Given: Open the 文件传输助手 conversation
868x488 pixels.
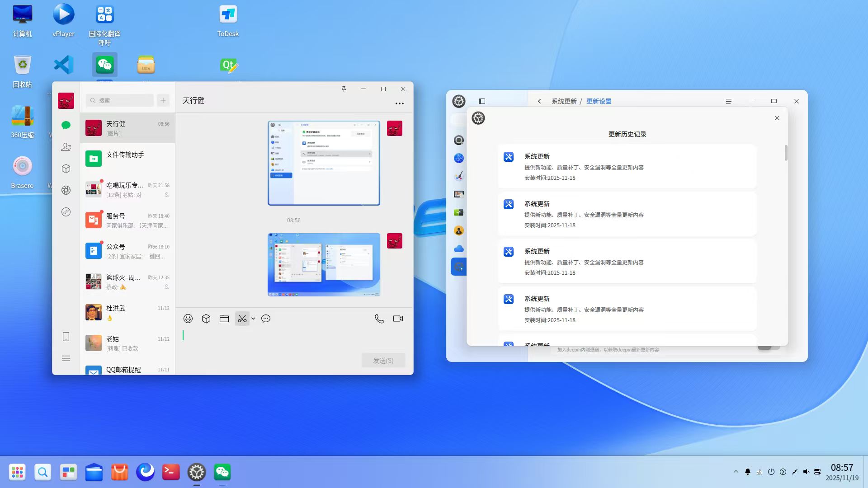Looking at the screenshot, I should (x=127, y=159).
